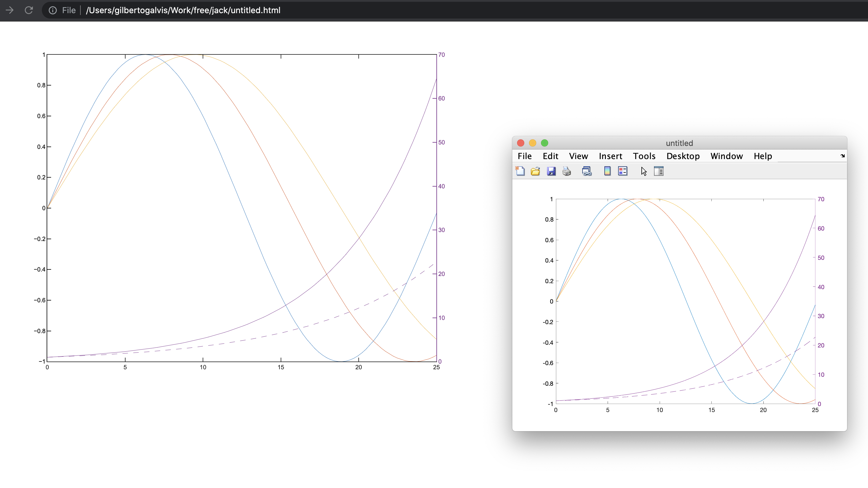The width and height of the screenshot is (868, 488).
Task: Click the browser forward arrow
Action: [x=10, y=10]
